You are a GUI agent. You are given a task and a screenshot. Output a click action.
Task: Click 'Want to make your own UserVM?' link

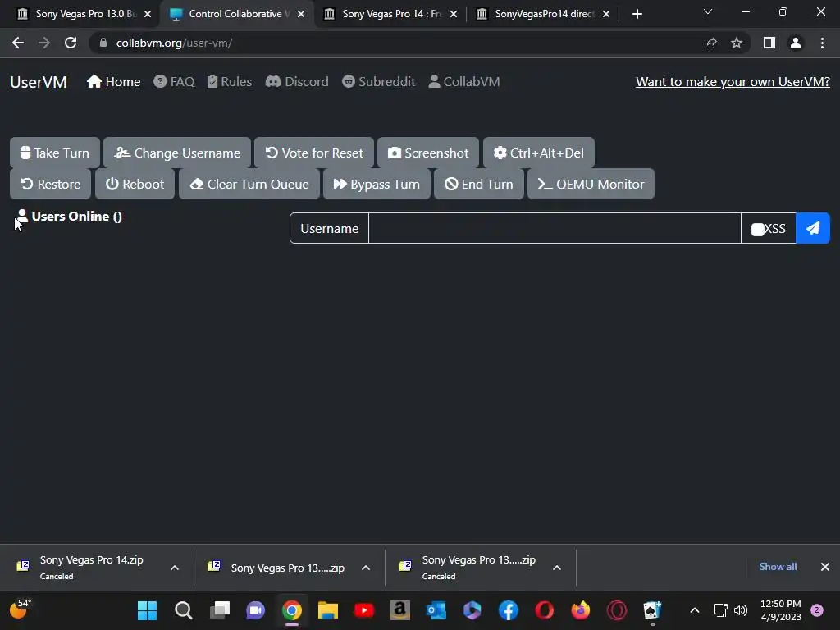pyautogui.click(x=733, y=81)
